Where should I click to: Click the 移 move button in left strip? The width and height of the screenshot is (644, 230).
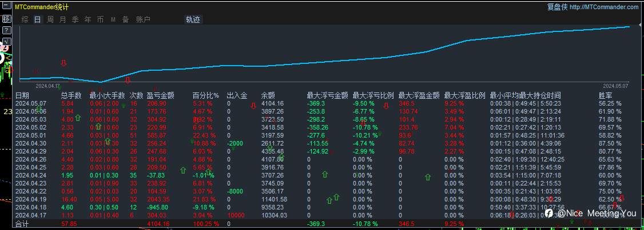[6, 19]
